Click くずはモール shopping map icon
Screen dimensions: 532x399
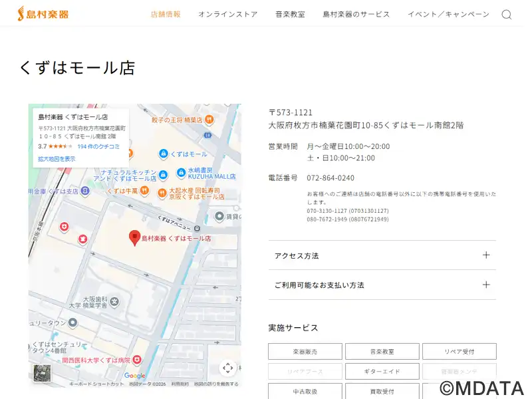(163, 154)
